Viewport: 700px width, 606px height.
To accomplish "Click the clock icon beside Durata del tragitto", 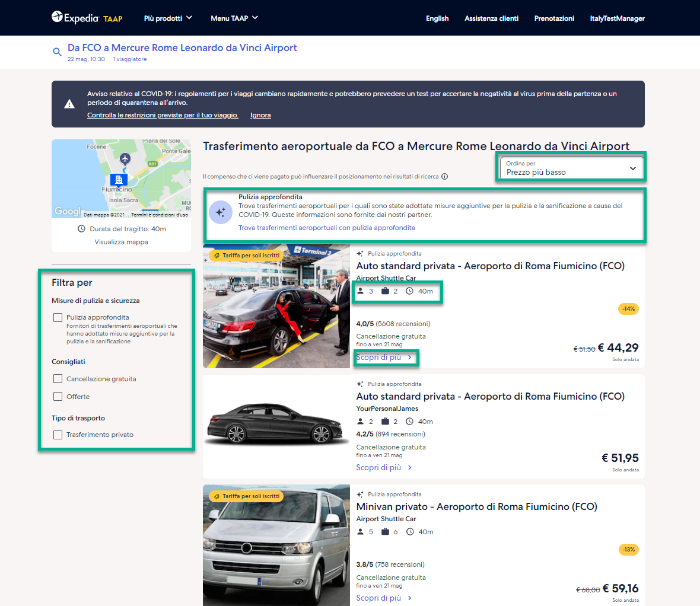I will 81,229.
